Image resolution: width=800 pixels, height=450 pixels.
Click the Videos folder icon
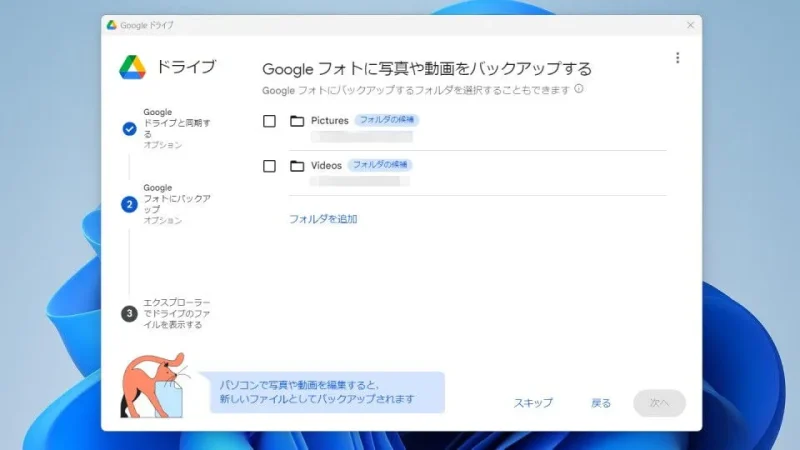pyautogui.click(x=297, y=166)
